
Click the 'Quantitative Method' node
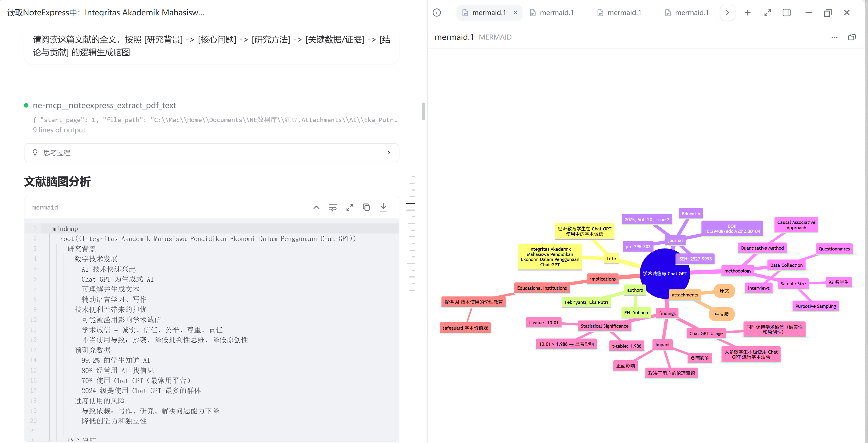[x=762, y=248]
